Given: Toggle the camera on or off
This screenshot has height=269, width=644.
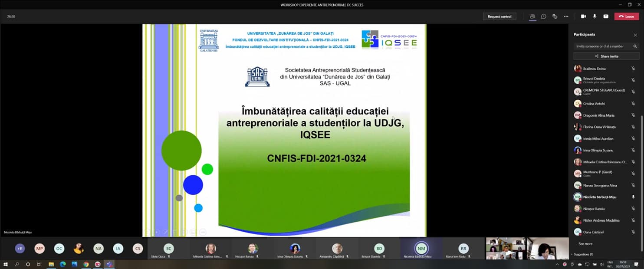Looking at the screenshot, I should click(x=583, y=16).
